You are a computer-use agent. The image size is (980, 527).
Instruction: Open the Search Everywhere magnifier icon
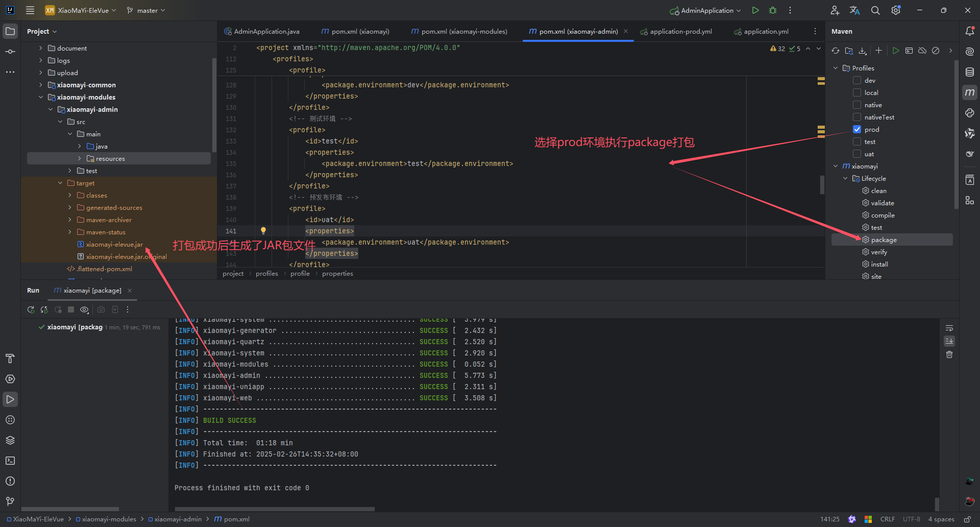click(875, 10)
